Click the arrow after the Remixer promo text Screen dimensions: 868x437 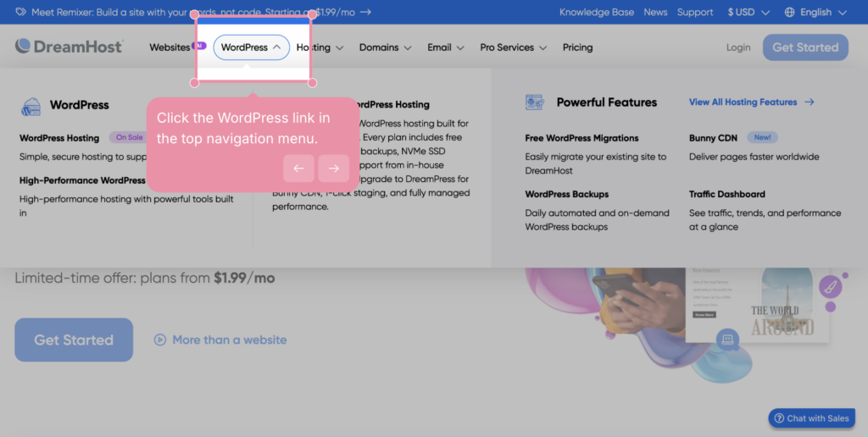click(365, 12)
